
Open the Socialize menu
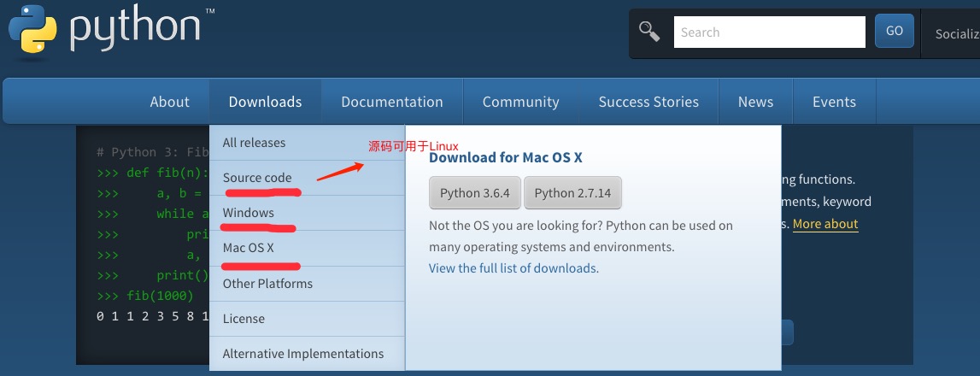pyautogui.click(x=957, y=34)
